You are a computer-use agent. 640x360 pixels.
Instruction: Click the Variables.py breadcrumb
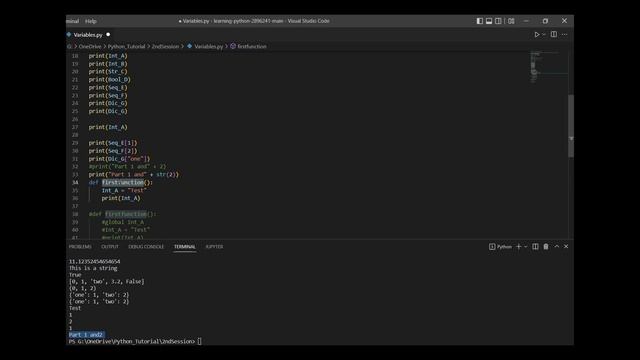click(x=209, y=47)
